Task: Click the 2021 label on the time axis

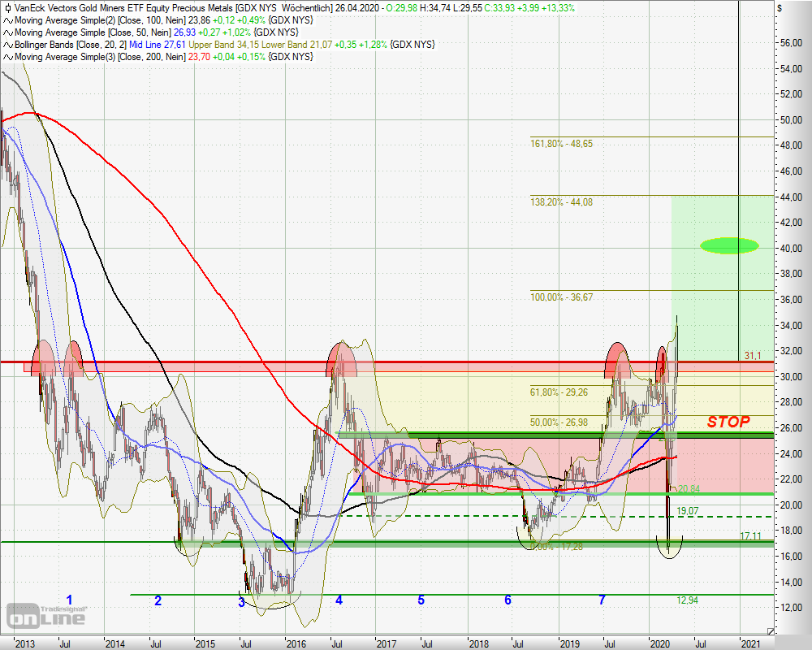Action: pos(751,643)
